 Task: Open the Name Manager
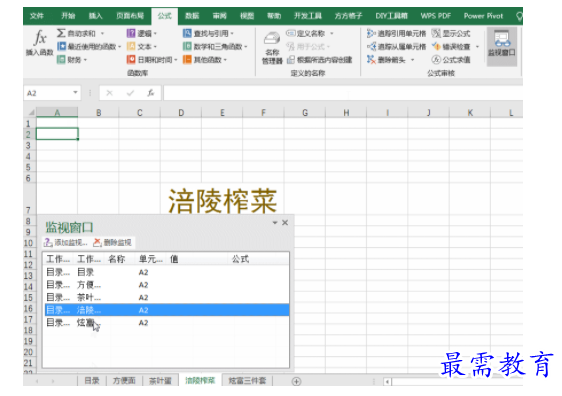pyautogui.click(x=272, y=48)
